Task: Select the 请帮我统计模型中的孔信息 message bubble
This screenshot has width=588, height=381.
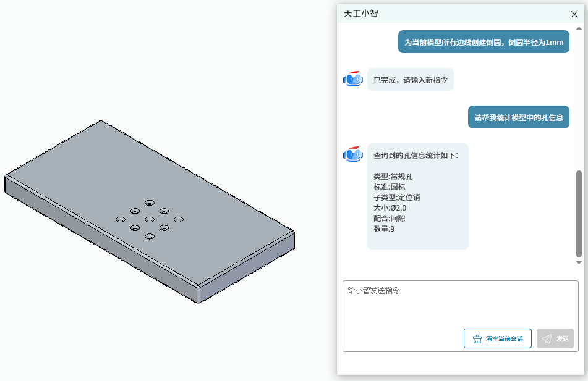Action: 519,117
